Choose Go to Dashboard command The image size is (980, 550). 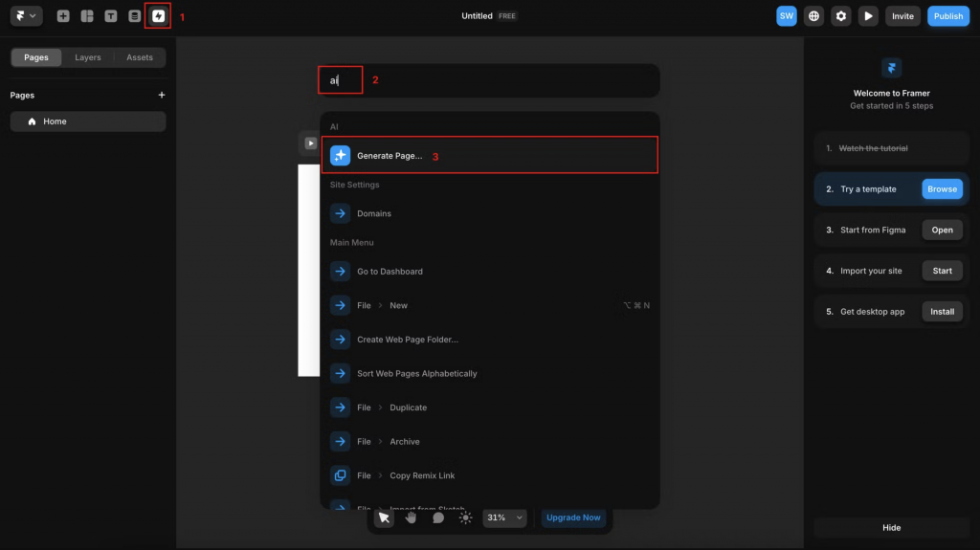[489, 272]
